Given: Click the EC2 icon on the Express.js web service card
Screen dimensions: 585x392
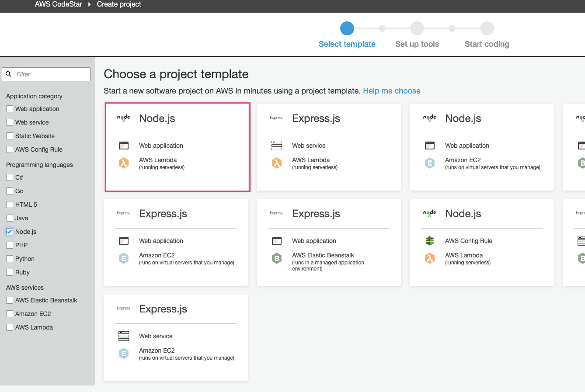Looking at the screenshot, I should (x=124, y=354).
